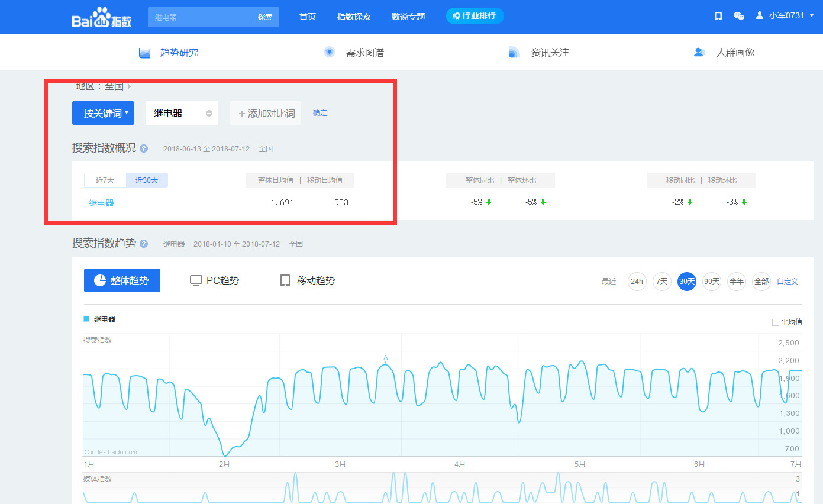Screen dimensions: 823x504
Task: Click the 继电器 keyword input box
Action: click(x=182, y=113)
